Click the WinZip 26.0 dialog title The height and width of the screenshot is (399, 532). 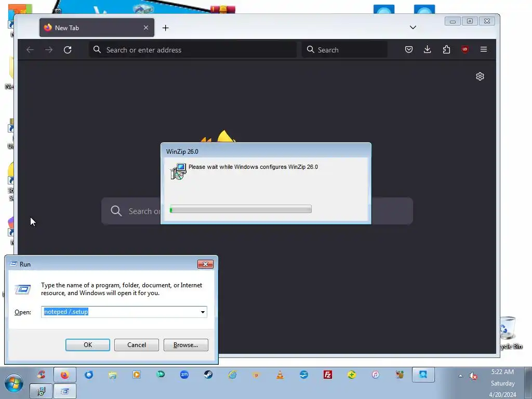pos(182,152)
